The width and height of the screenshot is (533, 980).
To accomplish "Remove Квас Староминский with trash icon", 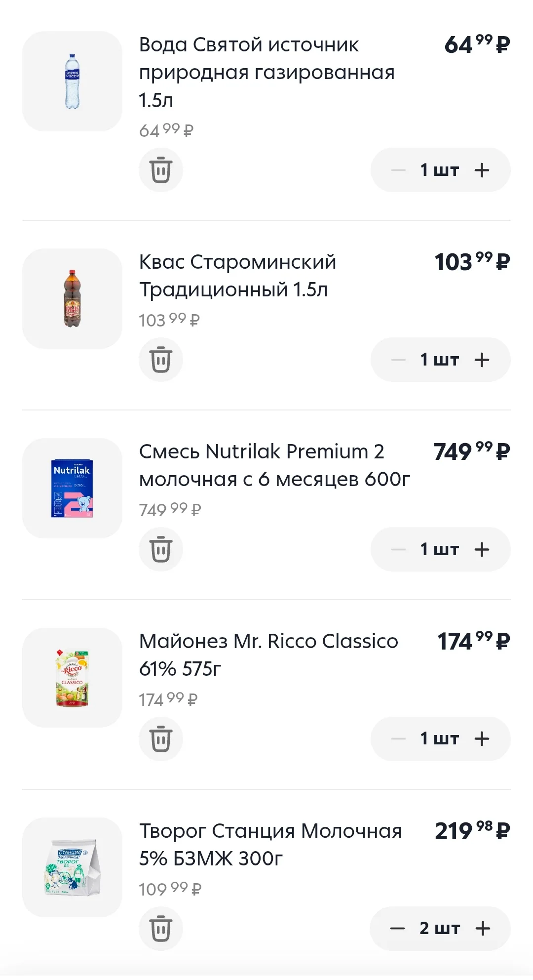I will click(161, 360).
